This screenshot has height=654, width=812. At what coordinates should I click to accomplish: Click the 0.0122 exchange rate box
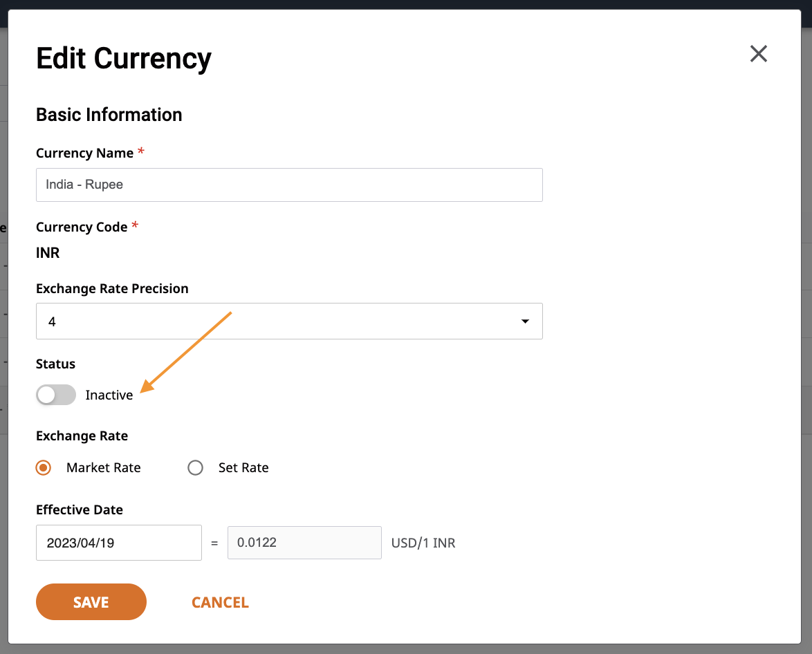[304, 543]
